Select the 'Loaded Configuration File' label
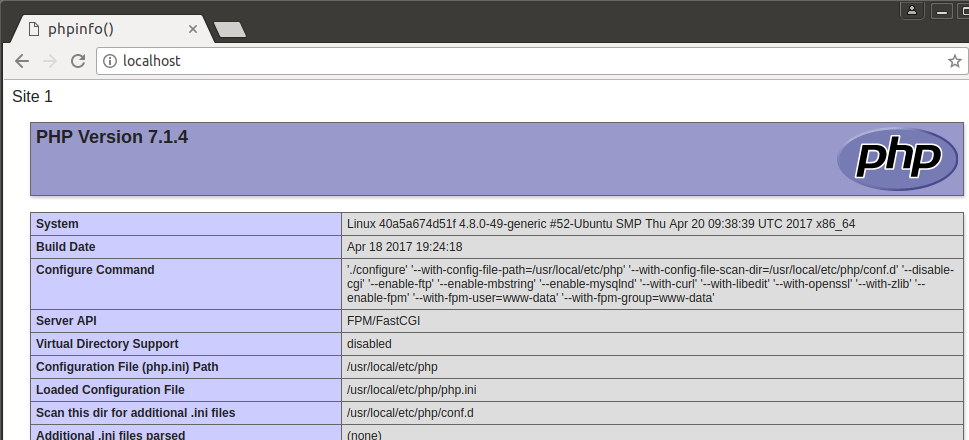 pyautogui.click(x=110, y=389)
